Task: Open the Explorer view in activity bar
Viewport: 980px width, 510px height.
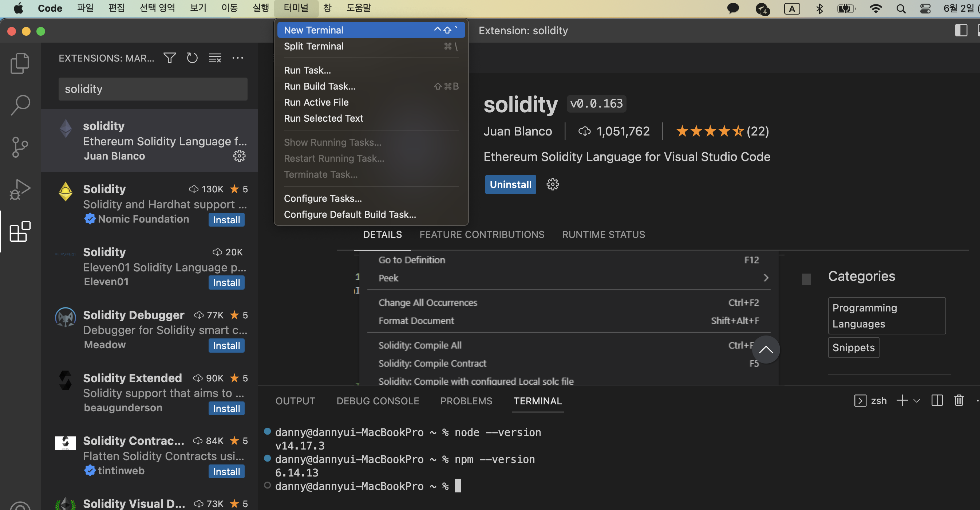Action: (20, 63)
